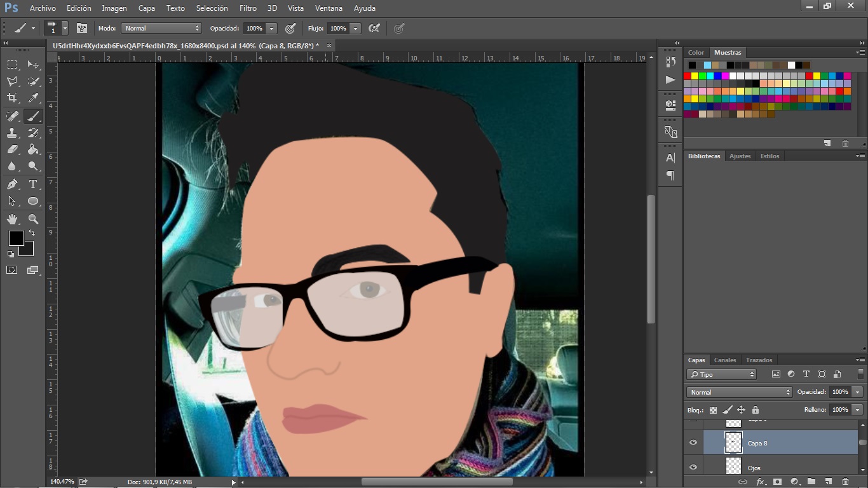This screenshot has height=488, width=868.
Task: Toggle smart object filter in Capas
Action: (837, 374)
